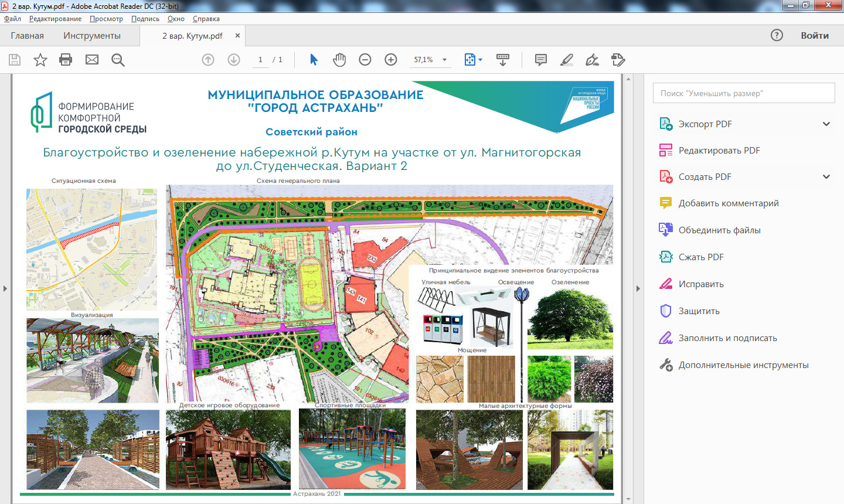Click the Защитить shield icon
The width and height of the screenshot is (844, 504).
[666, 311]
